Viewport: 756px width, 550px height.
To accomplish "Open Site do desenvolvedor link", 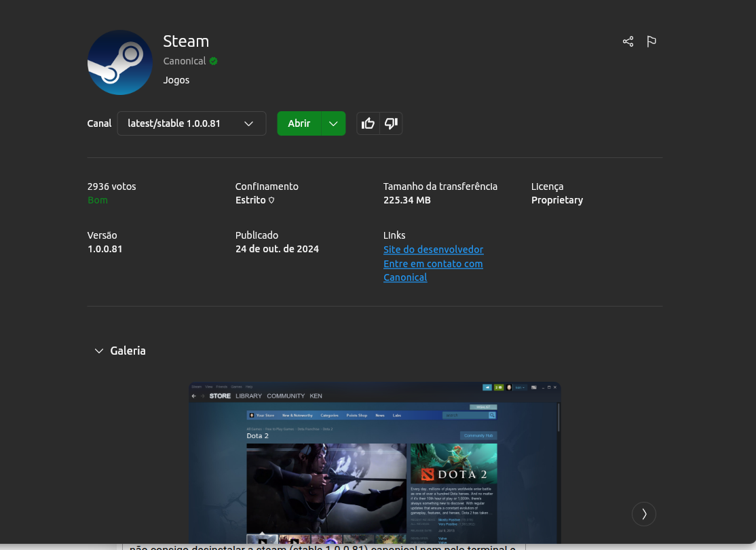I will click(433, 250).
